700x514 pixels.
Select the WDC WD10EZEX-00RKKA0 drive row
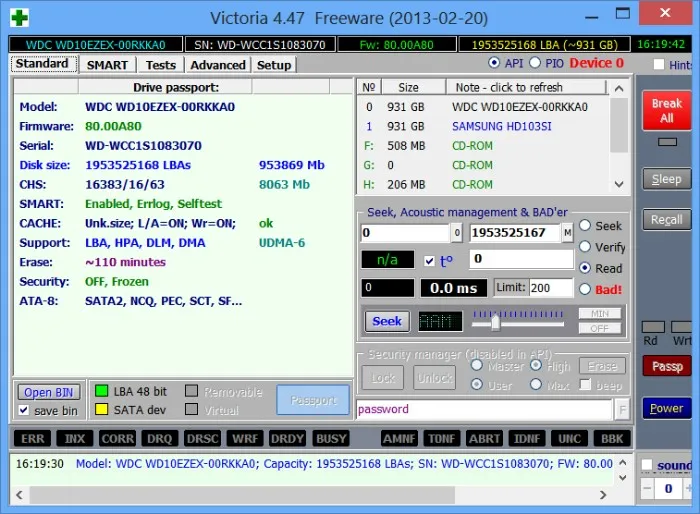483,107
